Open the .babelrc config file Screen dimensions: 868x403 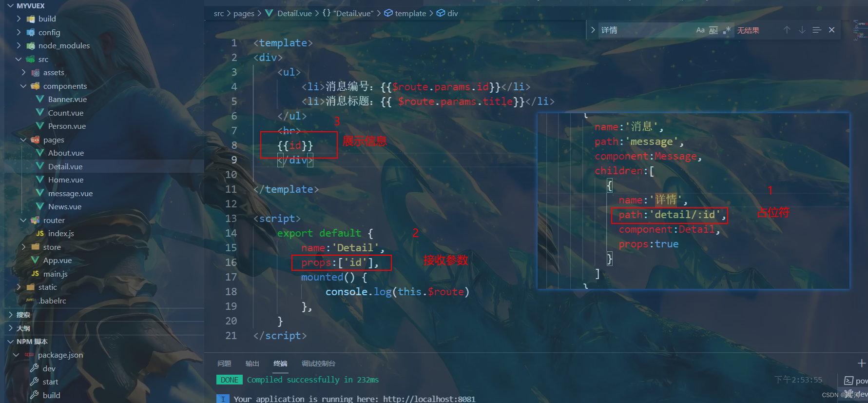point(52,301)
